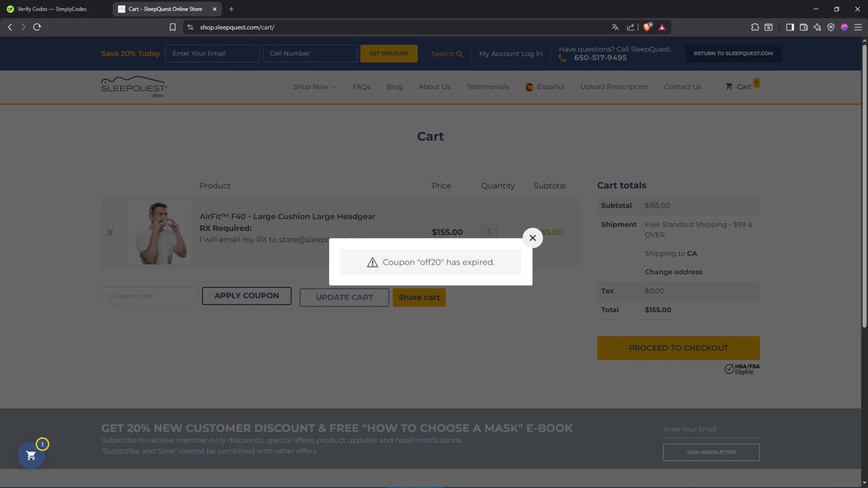Open Testimonials page
This screenshot has height=488, width=868.
click(x=488, y=87)
